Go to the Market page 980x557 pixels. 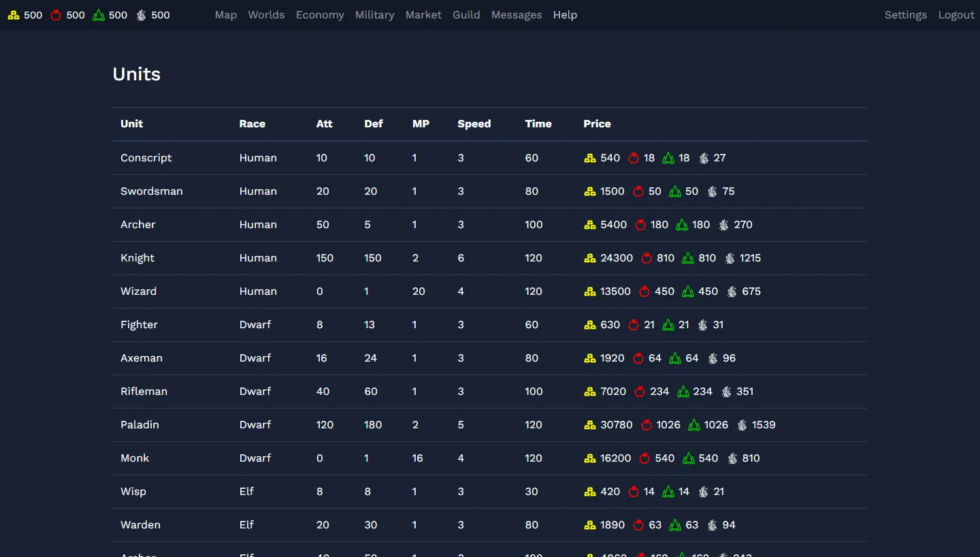pos(423,15)
